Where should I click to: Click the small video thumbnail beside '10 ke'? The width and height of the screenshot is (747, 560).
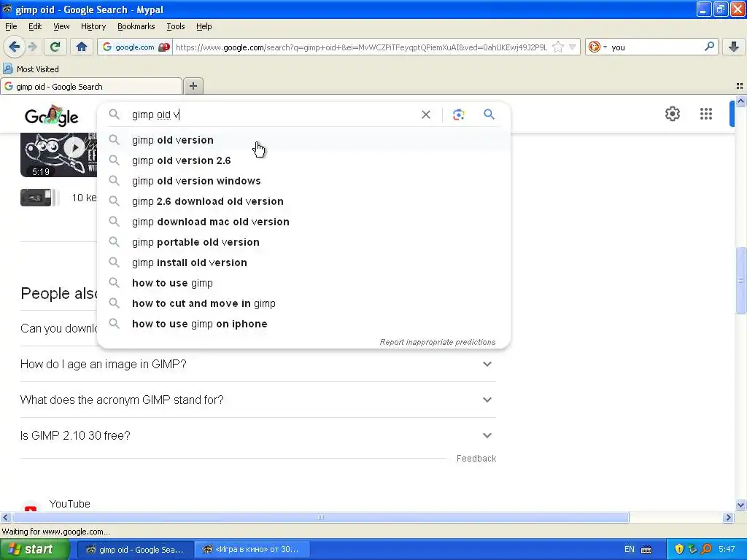(x=39, y=197)
